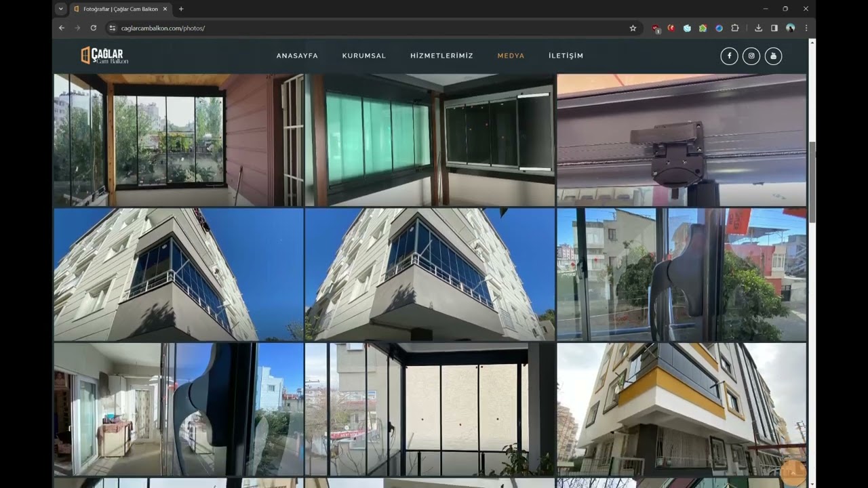Open the KURUMSAL menu

tap(364, 56)
